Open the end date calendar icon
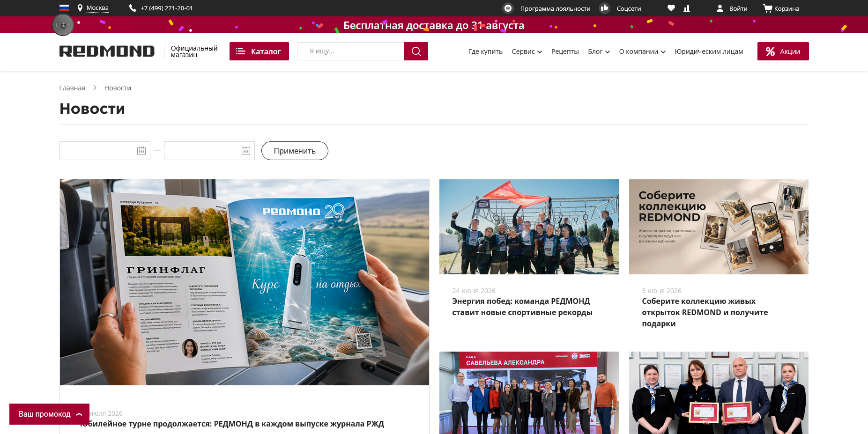 246,151
